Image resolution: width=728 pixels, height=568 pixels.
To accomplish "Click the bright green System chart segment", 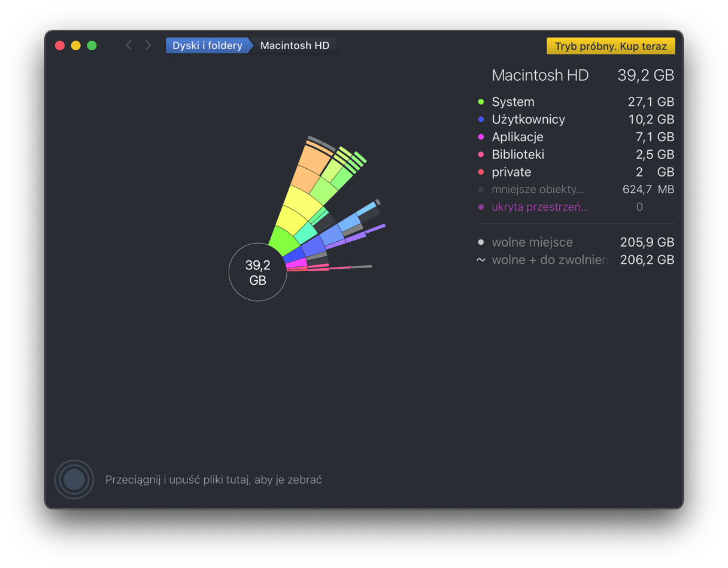I will coord(283,240).
